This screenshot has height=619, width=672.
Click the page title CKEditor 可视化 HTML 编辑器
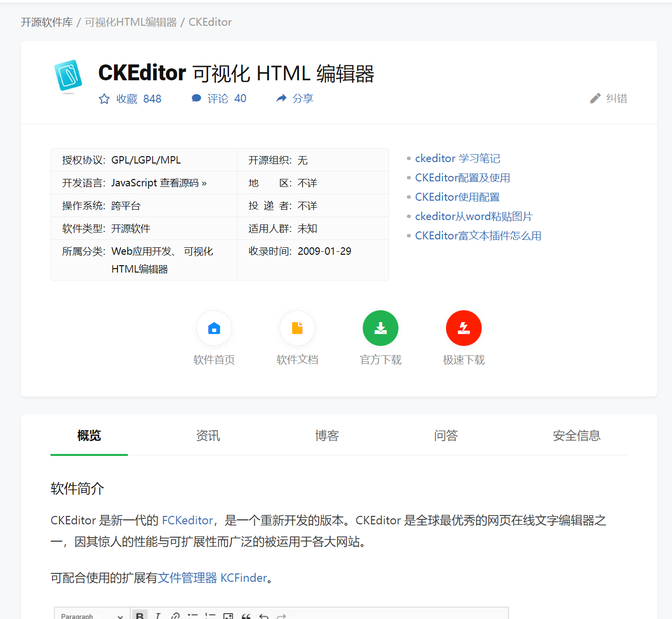[x=236, y=73]
